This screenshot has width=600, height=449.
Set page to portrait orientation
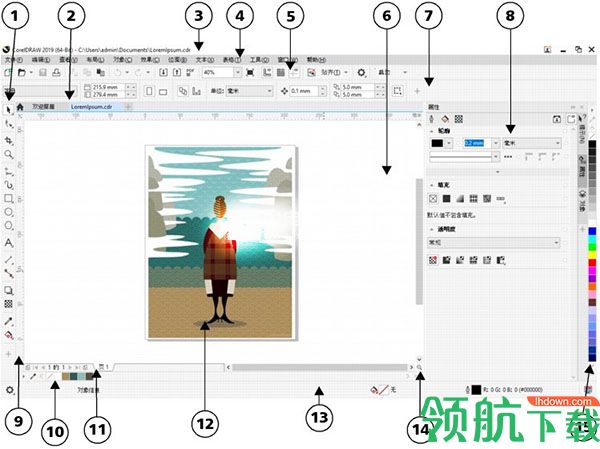click(150, 91)
